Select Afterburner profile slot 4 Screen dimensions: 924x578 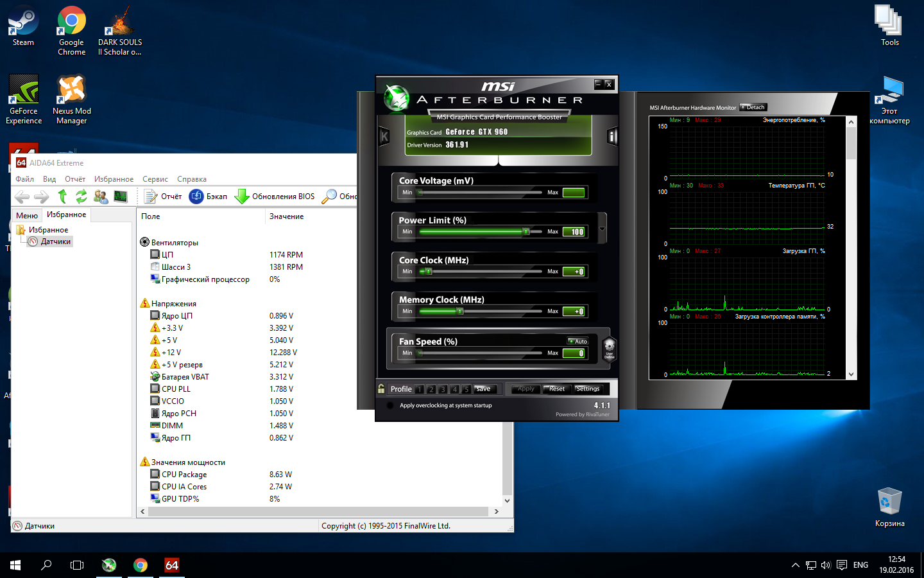click(x=455, y=389)
